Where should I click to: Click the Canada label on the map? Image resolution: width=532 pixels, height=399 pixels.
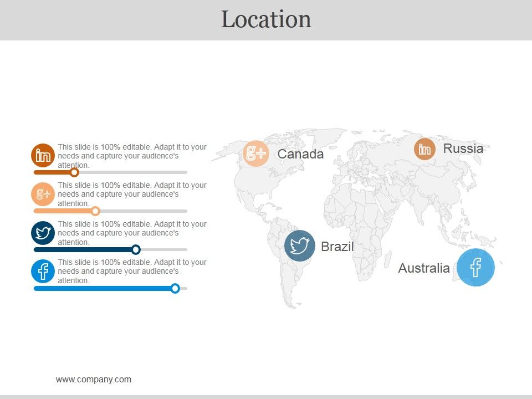[x=300, y=154]
